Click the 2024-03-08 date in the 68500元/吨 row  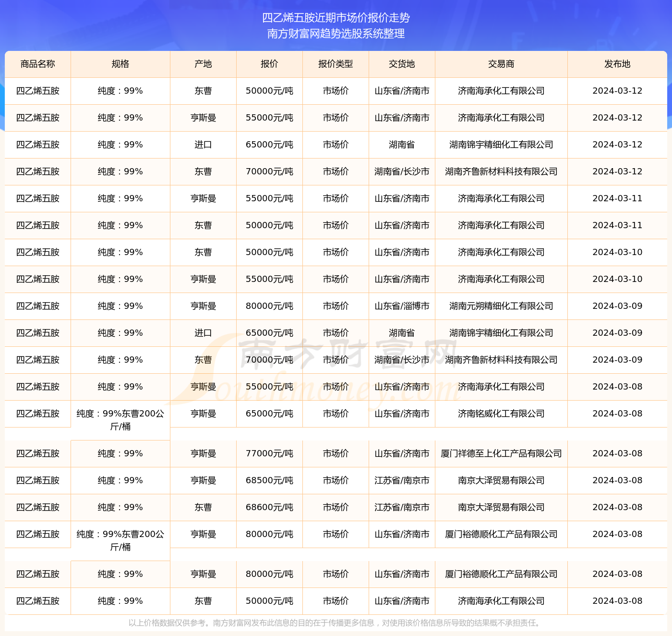pyautogui.click(x=618, y=480)
